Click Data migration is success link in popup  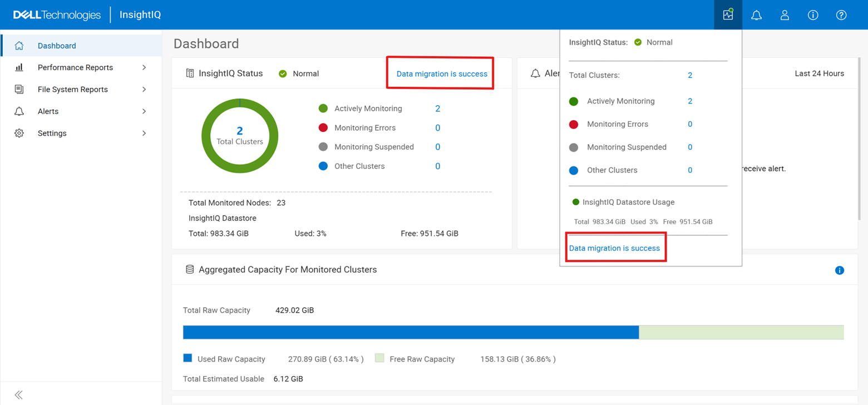614,248
